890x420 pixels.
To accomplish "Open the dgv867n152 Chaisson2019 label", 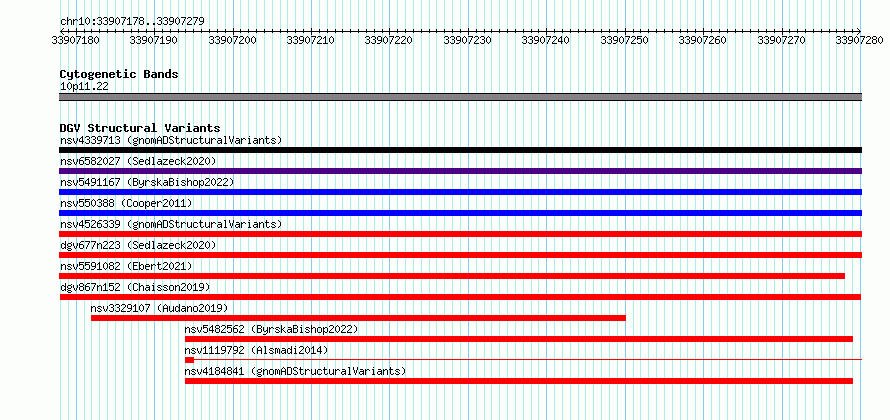I will 135,287.
